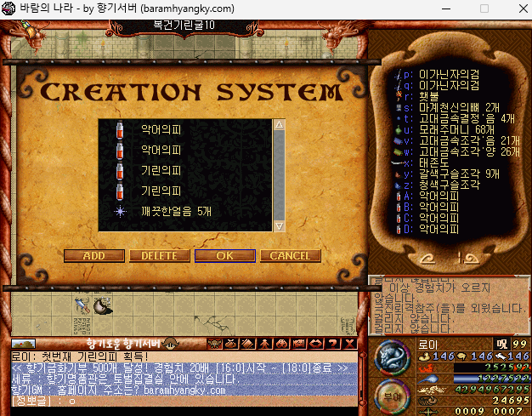Click the creation list scroll-up arrow
The image size is (532, 416).
(x=279, y=125)
